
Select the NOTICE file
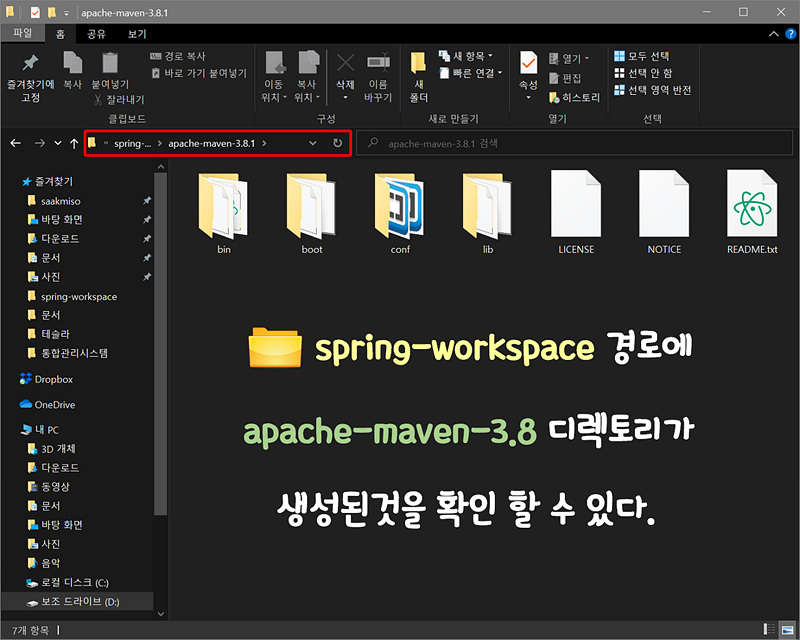tap(664, 213)
